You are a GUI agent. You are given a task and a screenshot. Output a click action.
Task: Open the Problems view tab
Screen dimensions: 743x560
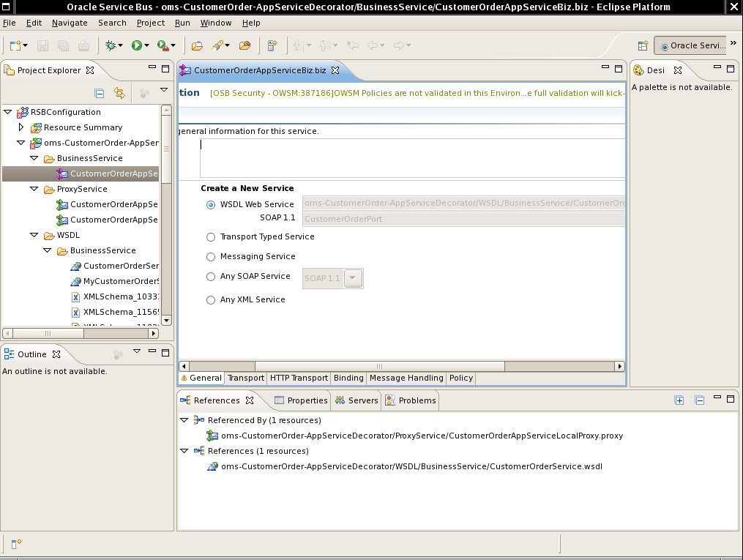pos(411,400)
